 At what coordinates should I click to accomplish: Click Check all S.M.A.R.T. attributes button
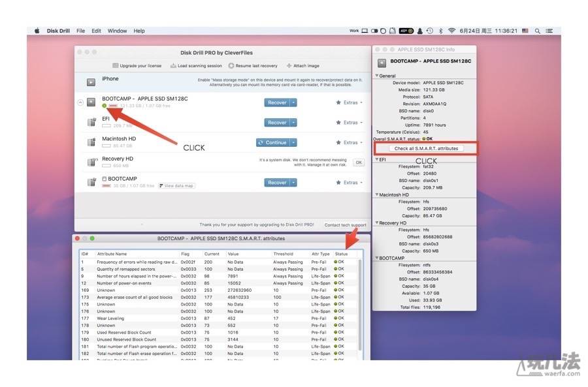(x=426, y=148)
